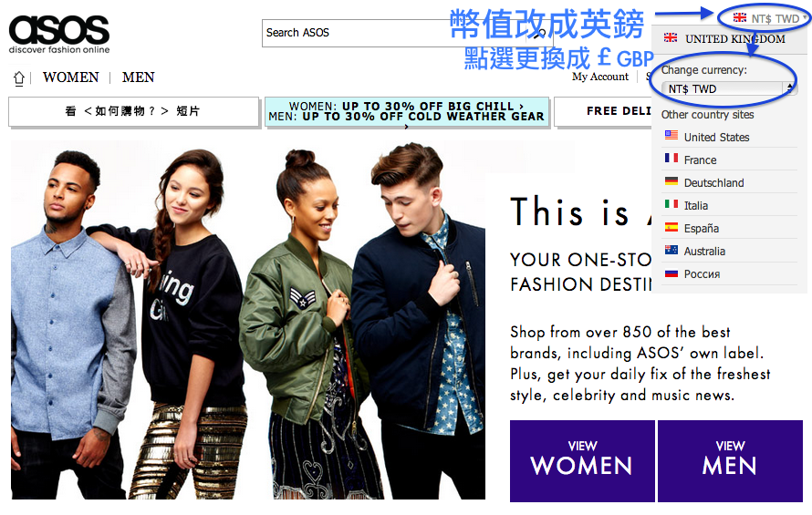Image resolution: width=812 pixels, height=515 pixels.
Task: Open the 如何購物 video banner
Action: 133,111
